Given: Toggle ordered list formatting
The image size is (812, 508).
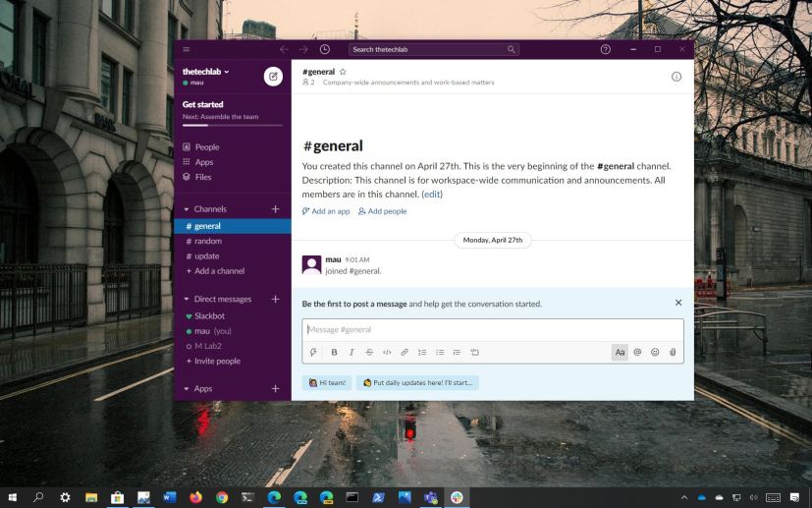Looking at the screenshot, I should tap(422, 352).
